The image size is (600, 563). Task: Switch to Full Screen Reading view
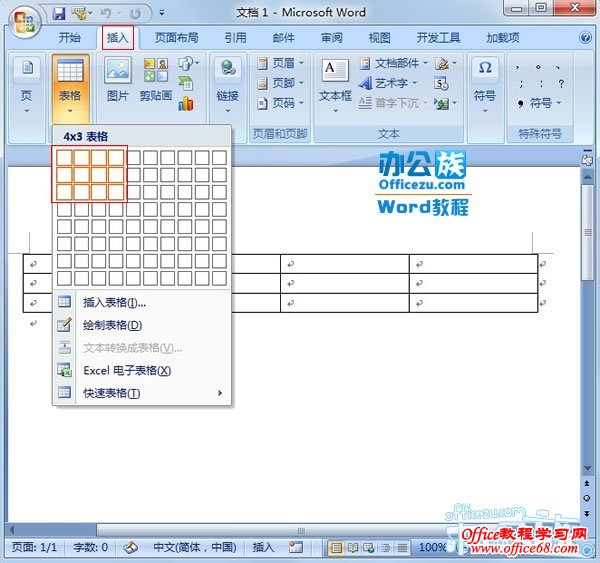(x=352, y=548)
